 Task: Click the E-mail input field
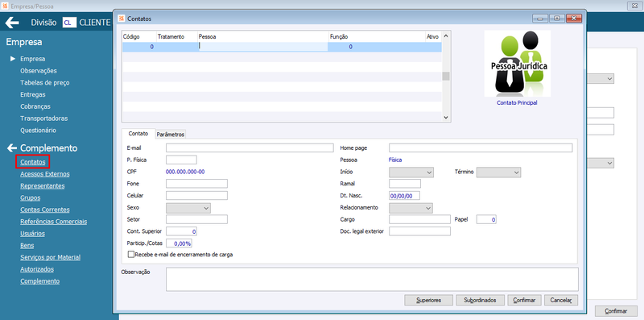point(250,148)
